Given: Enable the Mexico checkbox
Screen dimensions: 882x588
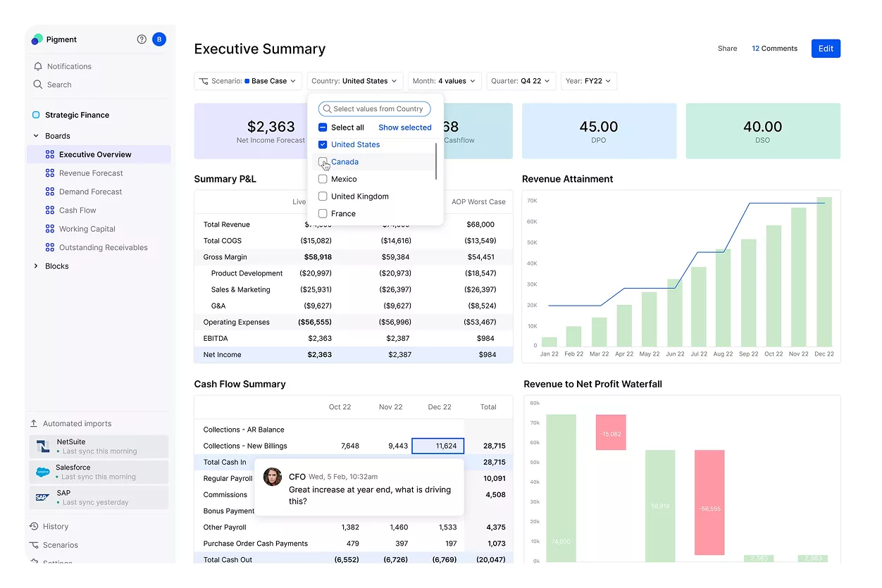Looking at the screenshot, I should point(323,179).
